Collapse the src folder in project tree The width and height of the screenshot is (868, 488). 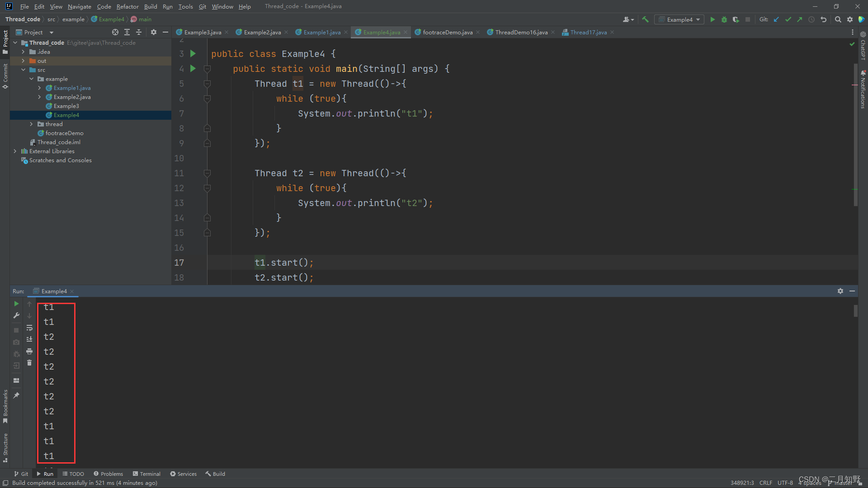[23, 70]
